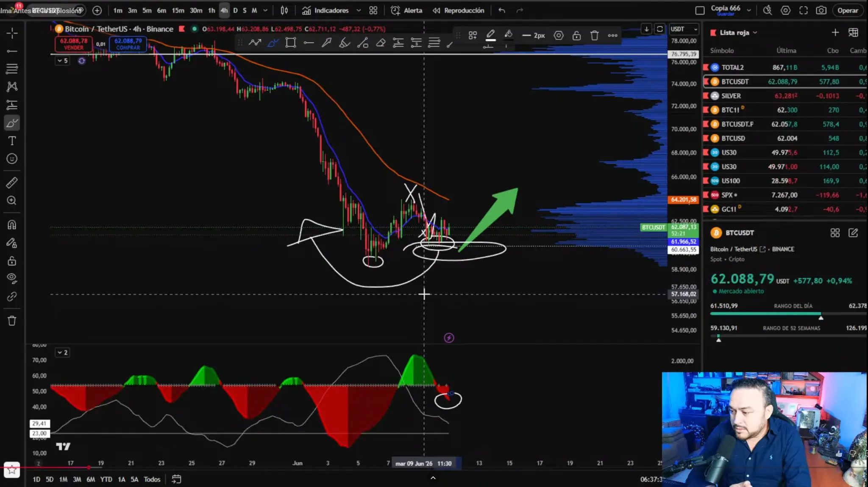Toggle magnet mode
This screenshot has width=868, height=487.
click(x=12, y=224)
